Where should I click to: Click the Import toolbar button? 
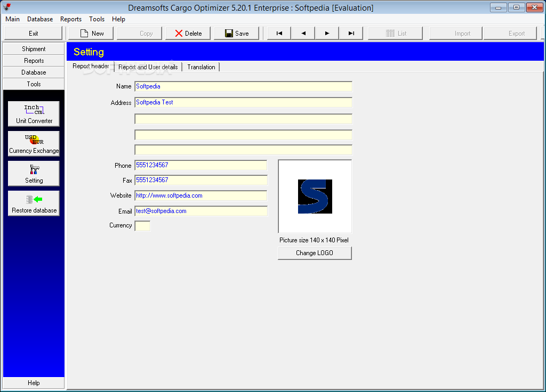pyautogui.click(x=456, y=34)
